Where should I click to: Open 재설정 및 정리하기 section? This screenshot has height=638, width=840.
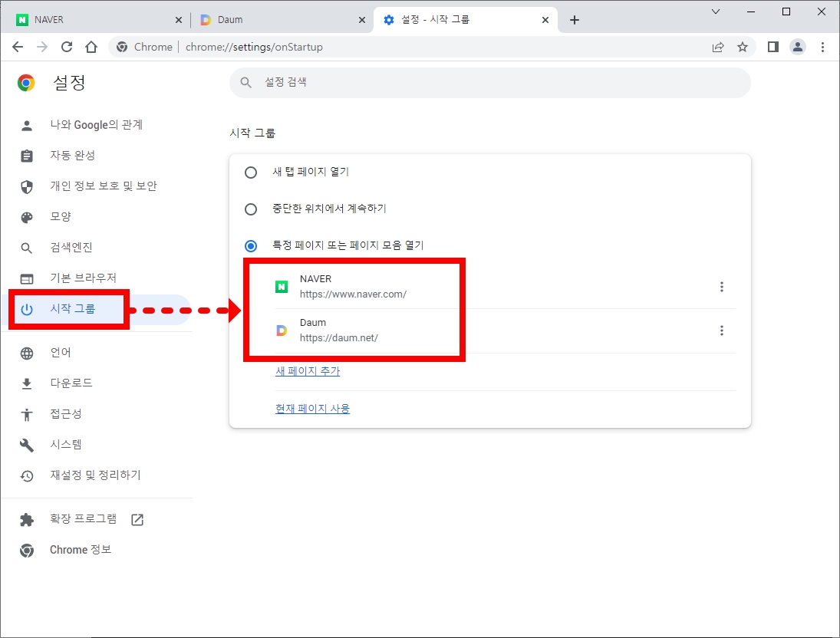tap(97, 475)
